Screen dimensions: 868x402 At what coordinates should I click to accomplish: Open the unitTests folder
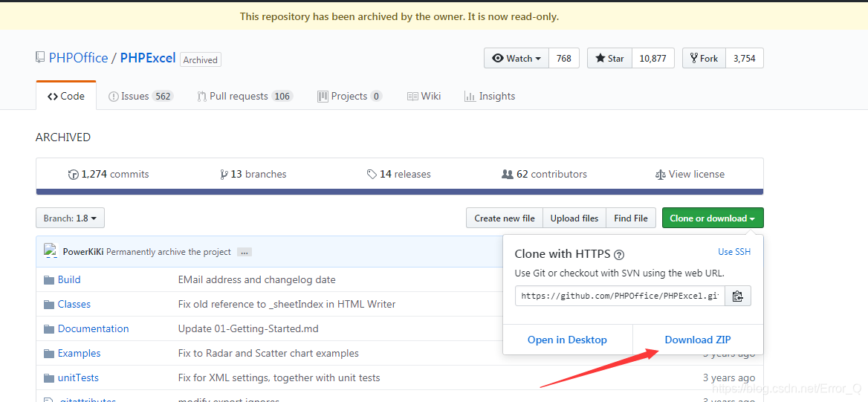tap(78, 378)
